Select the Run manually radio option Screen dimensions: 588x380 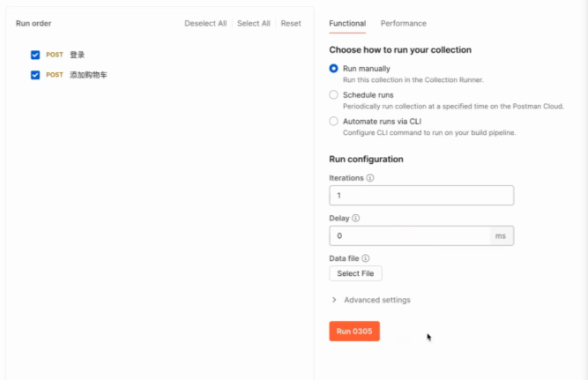[x=333, y=69]
